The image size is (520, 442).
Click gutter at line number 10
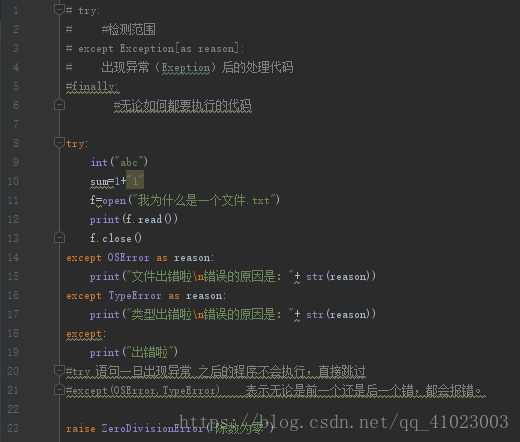coord(13,181)
